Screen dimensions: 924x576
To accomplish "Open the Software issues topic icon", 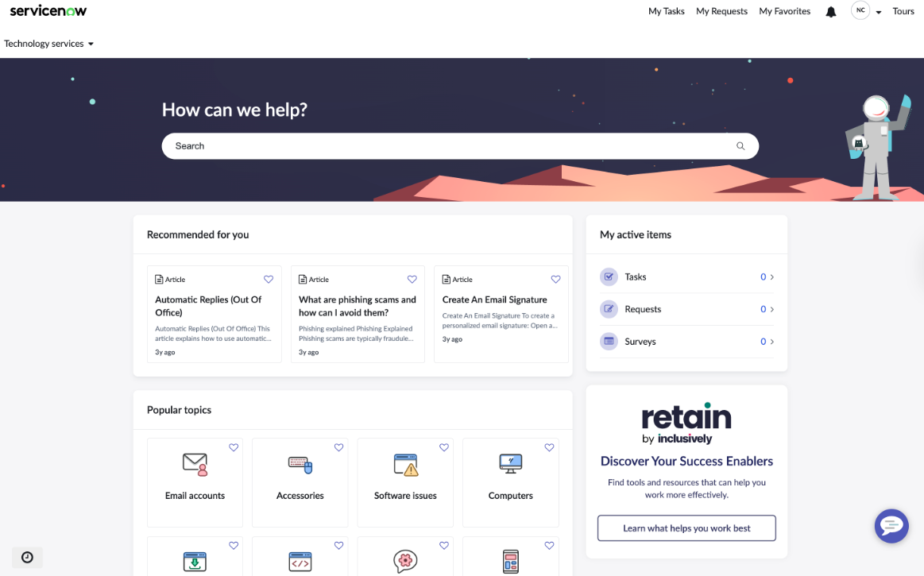I will [405, 465].
